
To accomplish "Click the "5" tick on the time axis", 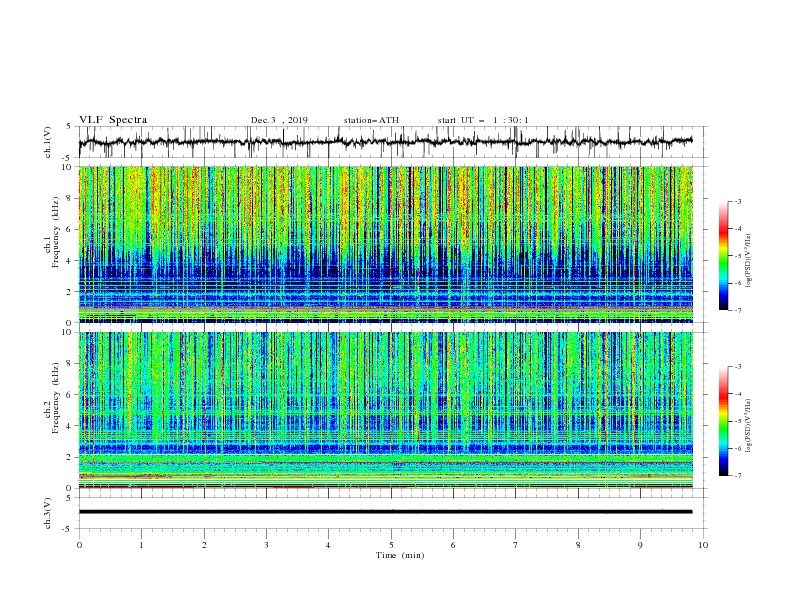I will point(391,545).
